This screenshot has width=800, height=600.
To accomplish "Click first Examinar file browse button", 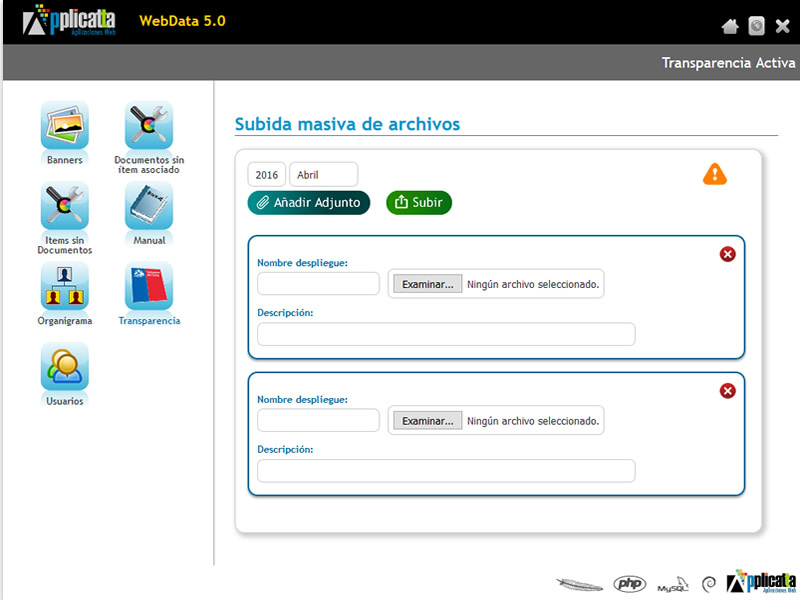I will pyautogui.click(x=427, y=284).
